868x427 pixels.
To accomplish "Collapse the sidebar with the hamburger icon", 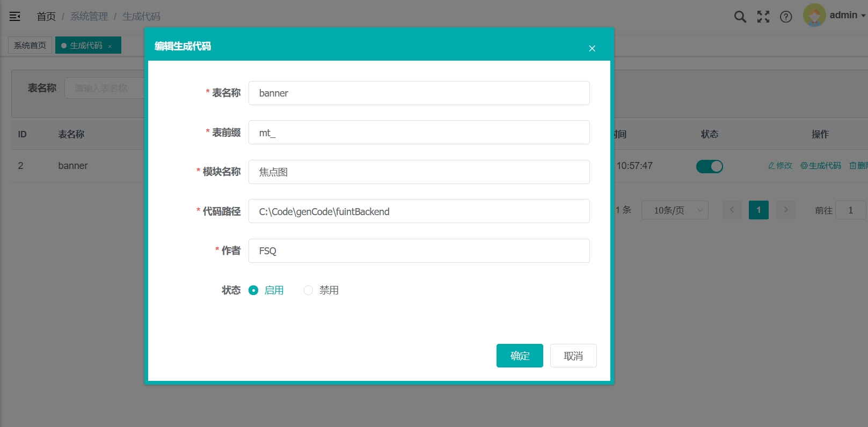I will tap(15, 17).
